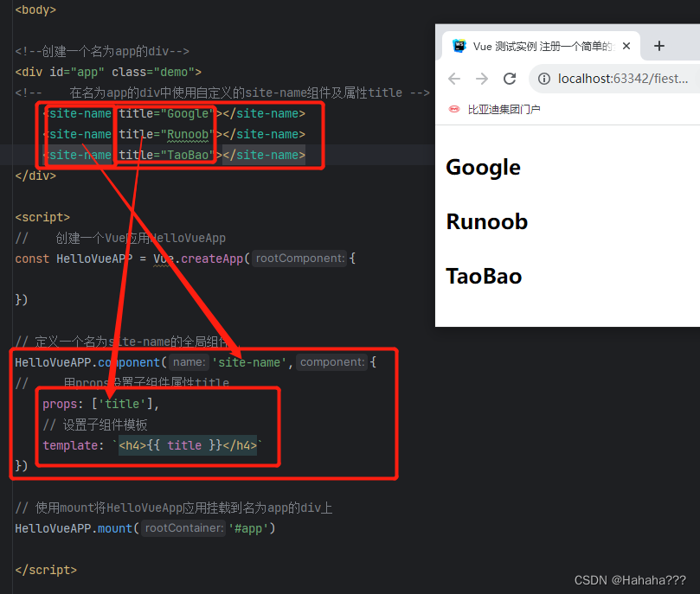This screenshot has width=700, height=594.
Task: Click HelloVueAPP.component call
Action: tap(87, 362)
